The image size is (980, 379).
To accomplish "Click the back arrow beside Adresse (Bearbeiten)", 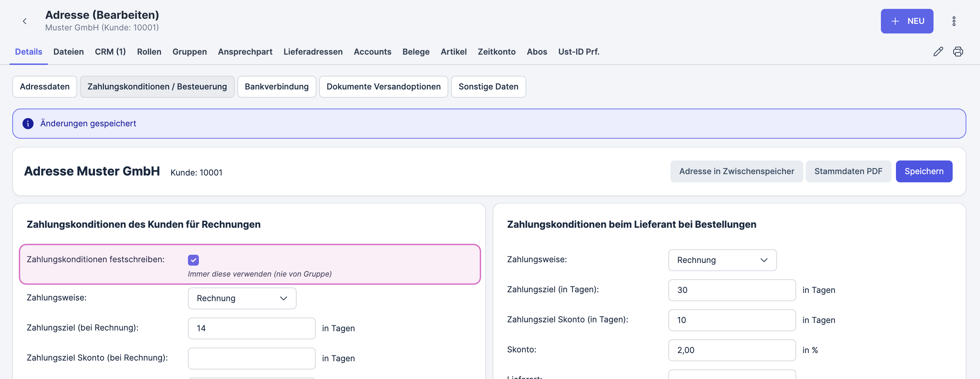I will click(x=25, y=21).
